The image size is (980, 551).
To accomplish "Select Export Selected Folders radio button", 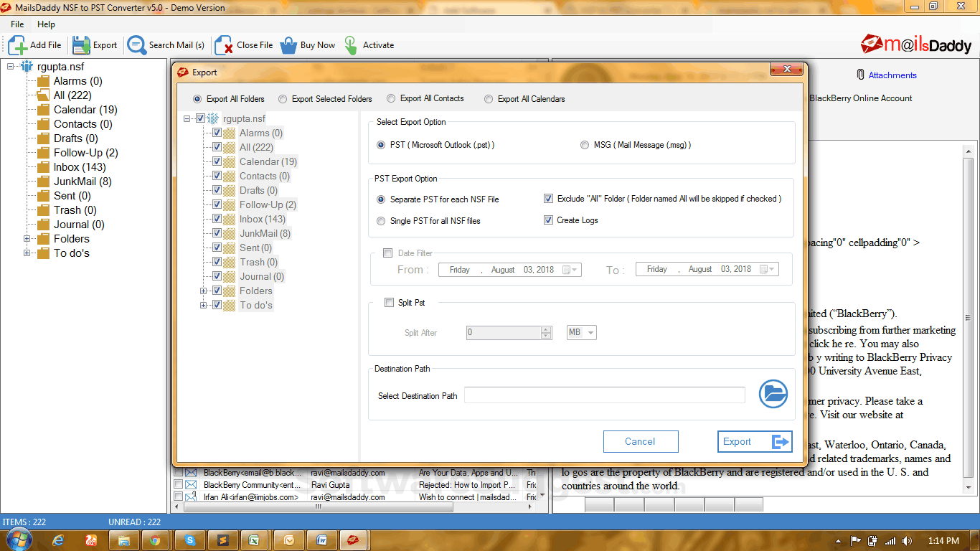I will (x=283, y=99).
